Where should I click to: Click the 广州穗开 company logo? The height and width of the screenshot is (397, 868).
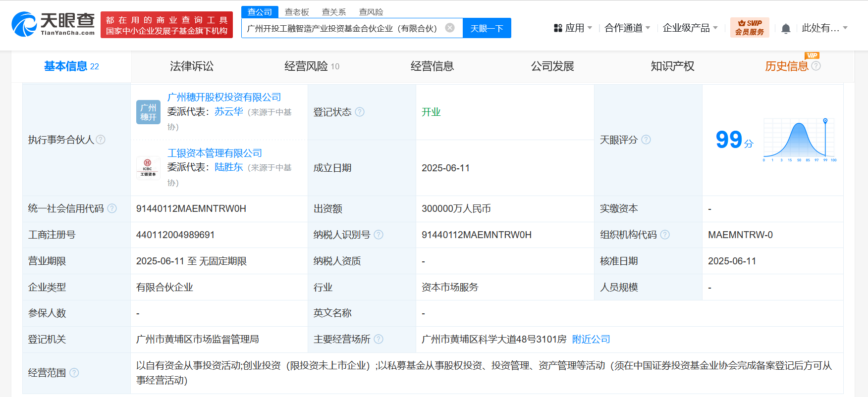click(x=148, y=112)
